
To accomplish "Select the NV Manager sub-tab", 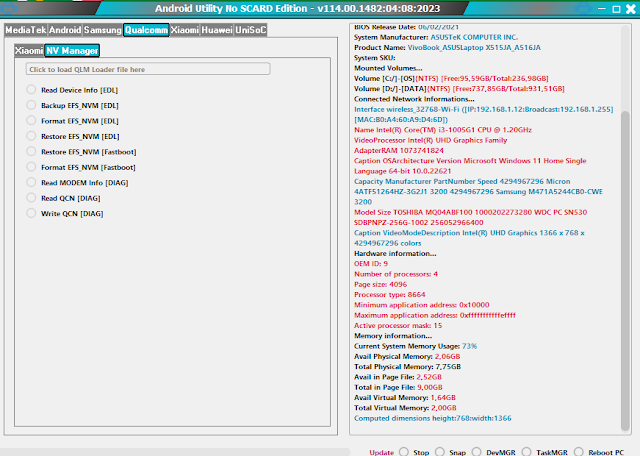I will (72, 51).
